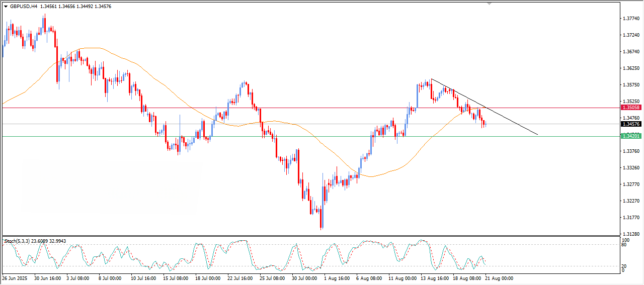Click the 1 Aug 16:00 date label
The image size is (644, 285).
click(x=338, y=278)
